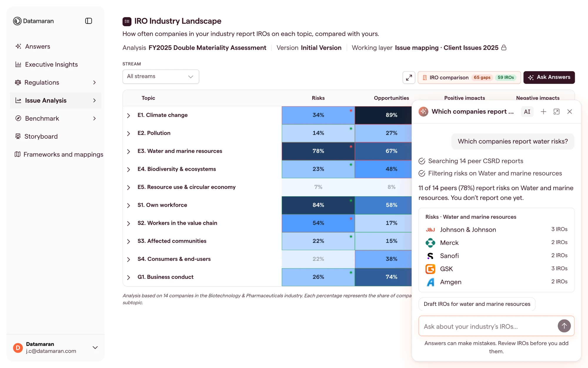
Task: Click the GSK logo icon
Action: tap(430, 269)
